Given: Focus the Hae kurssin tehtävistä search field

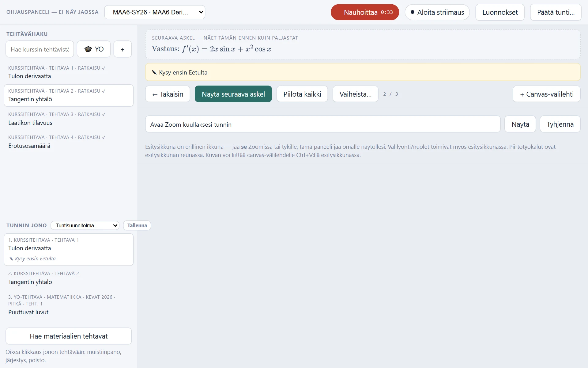Looking at the screenshot, I should [40, 49].
